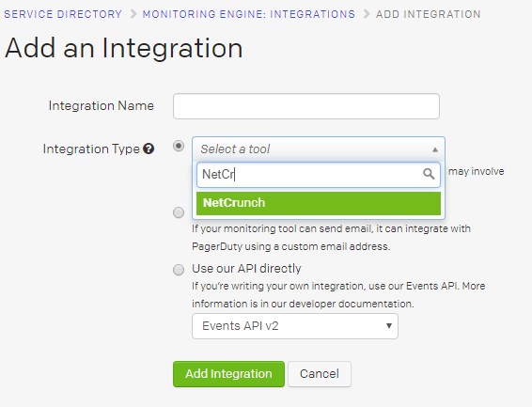
Task: Click the Integration Type label text
Action: (x=91, y=149)
